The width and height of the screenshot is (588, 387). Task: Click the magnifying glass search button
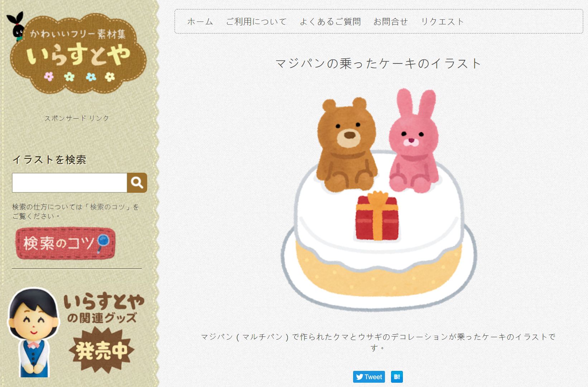(137, 183)
